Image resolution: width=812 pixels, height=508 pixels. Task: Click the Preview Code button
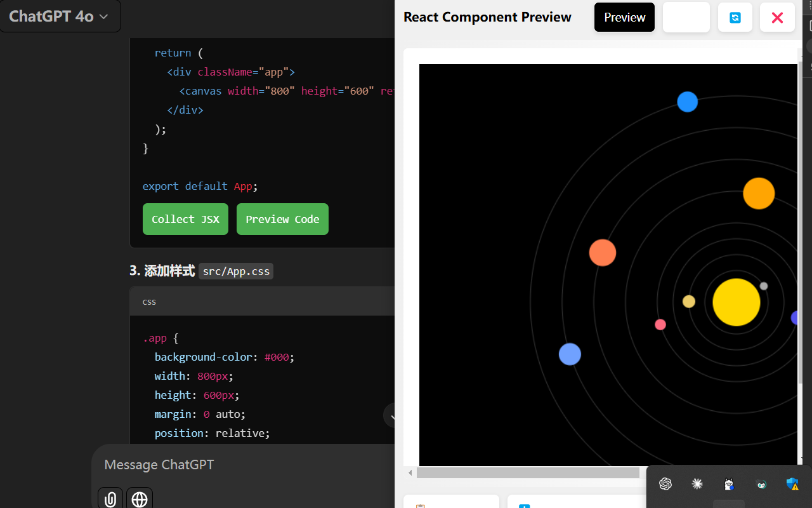[282, 219]
